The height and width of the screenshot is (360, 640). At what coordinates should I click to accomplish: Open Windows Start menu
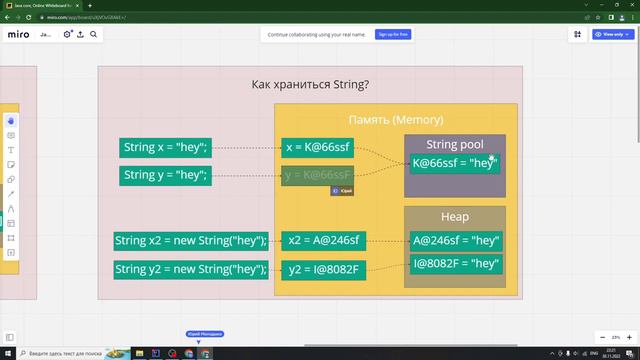pos(8,353)
